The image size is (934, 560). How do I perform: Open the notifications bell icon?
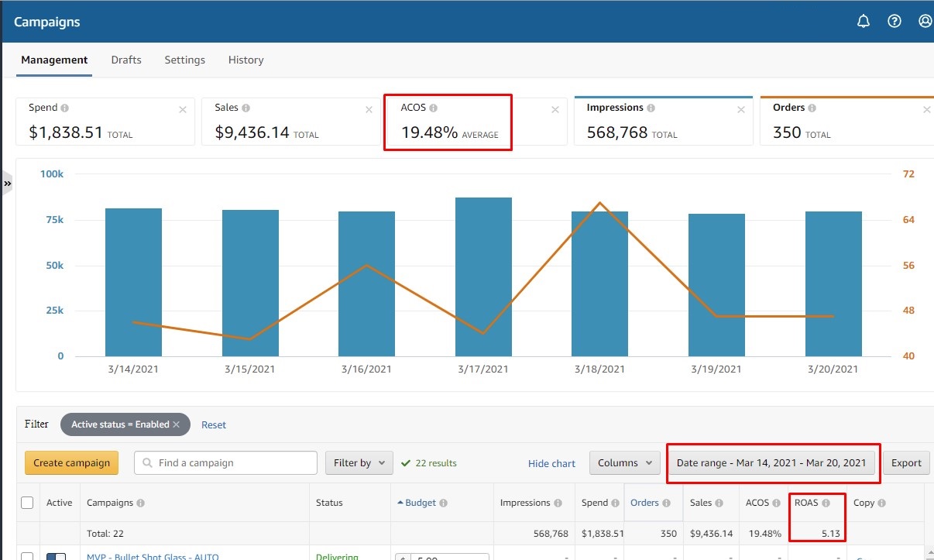click(864, 22)
